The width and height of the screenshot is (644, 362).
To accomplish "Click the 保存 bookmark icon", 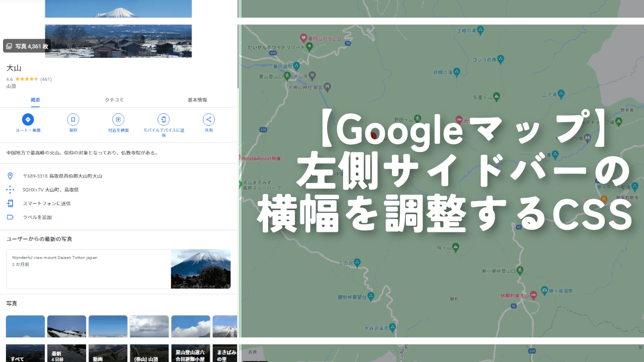I will click(x=73, y=120).
